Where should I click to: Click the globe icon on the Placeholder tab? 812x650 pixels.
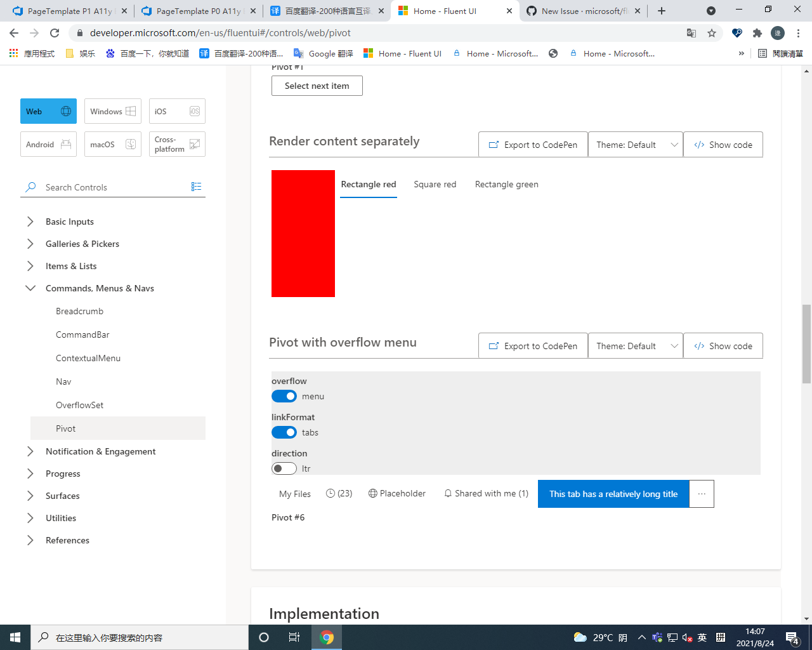(x=372, y=493)
